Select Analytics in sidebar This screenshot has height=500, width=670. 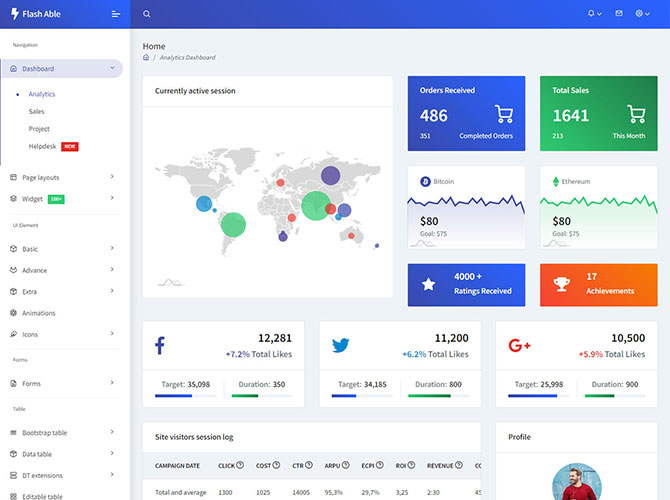pyautogui.click(x=42, y=94)
